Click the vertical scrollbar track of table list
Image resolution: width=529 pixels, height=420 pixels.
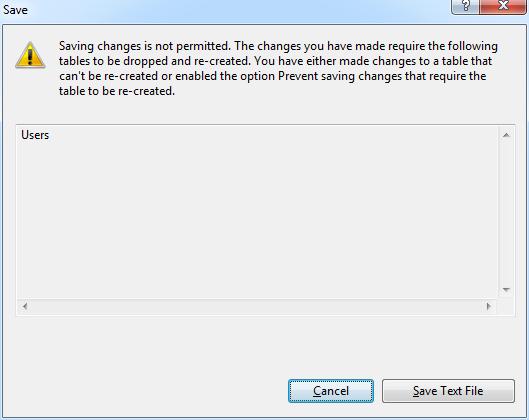click(x=506, y=213)
